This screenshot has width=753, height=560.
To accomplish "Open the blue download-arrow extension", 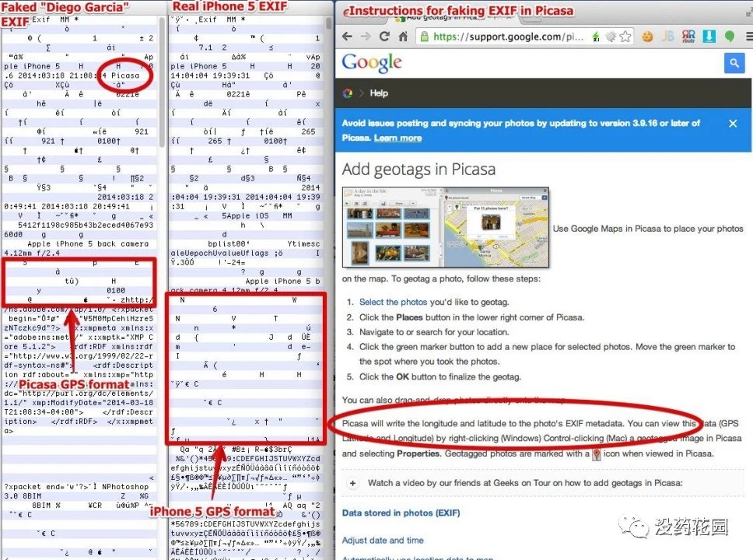I will click(x=709, y=37).
